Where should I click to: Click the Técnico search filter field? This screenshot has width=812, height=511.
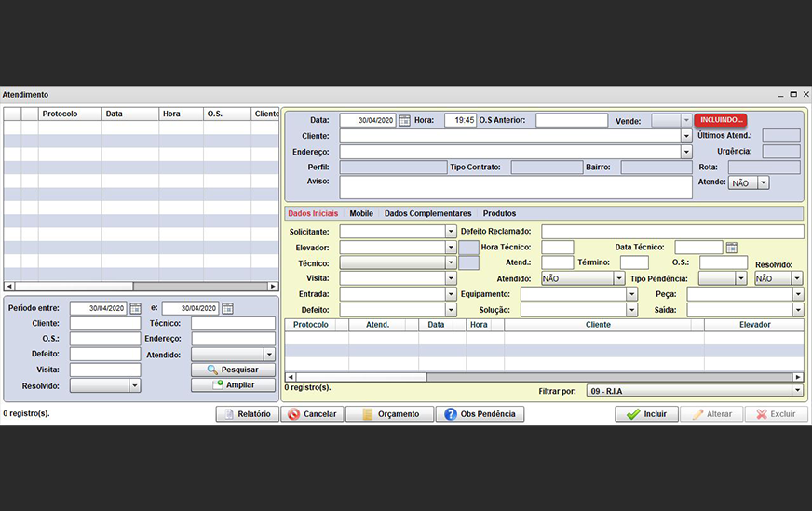[233, 324]
